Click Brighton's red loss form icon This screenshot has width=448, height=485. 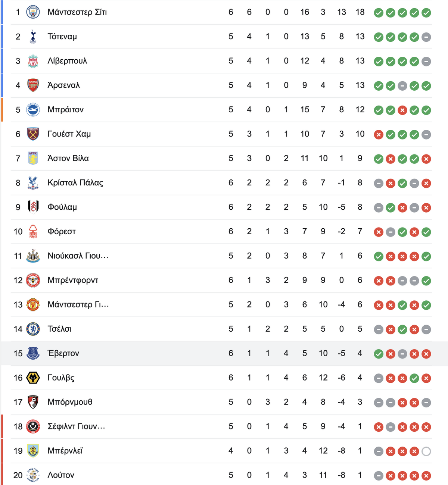point(402,110)
